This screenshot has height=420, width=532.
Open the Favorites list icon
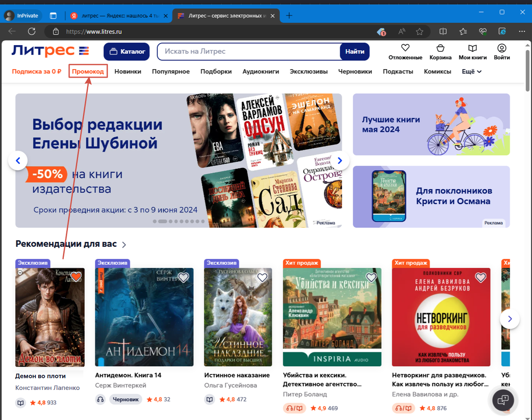tap(463, 31)
